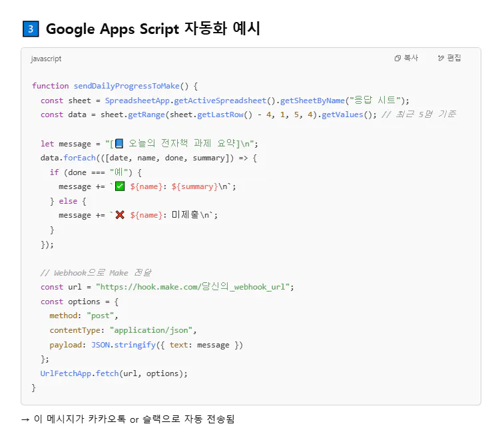Click getRange in the data line
Image resolution: width=500 pixels, height=448 pixels.
coord(146,114)
